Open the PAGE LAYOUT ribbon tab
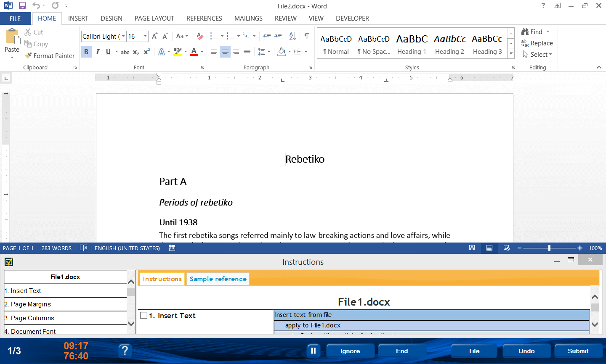 (154, 18)
